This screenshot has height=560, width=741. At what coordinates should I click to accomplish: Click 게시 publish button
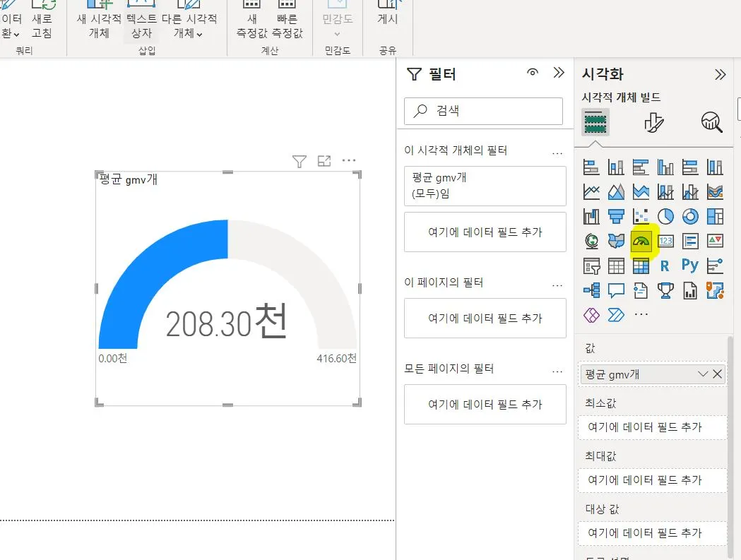(388, 13)
